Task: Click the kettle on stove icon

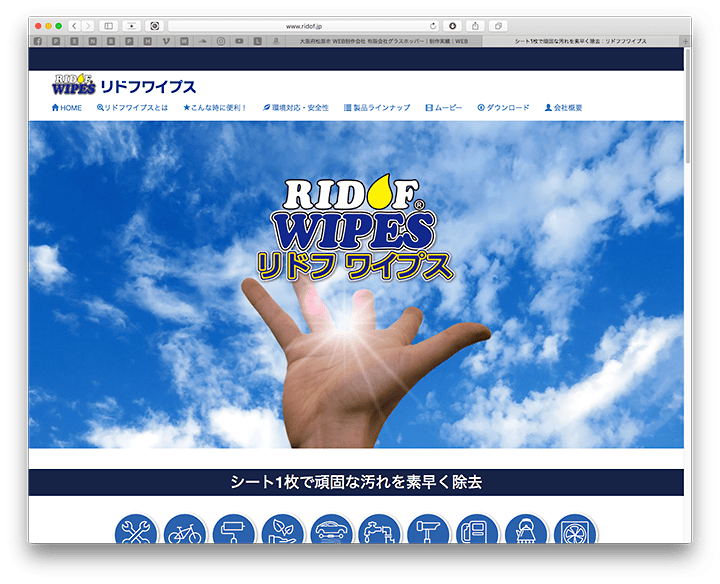Action: point(526,529)
